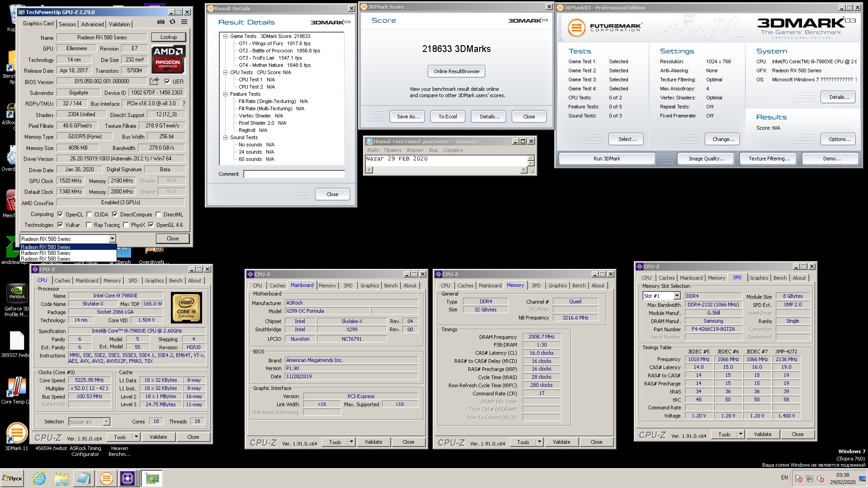Screen dimensions: 868x488
Task: Click the Save As... button
Action: [408, 117]
